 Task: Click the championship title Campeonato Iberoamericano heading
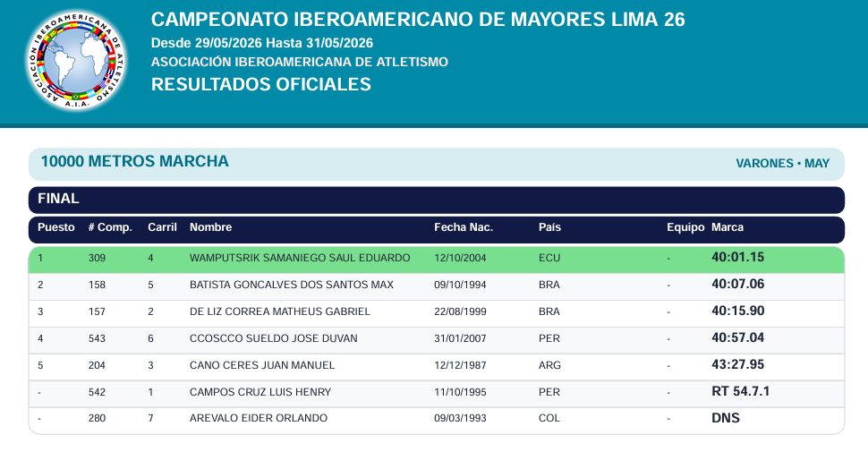click(x=418, y=20)
